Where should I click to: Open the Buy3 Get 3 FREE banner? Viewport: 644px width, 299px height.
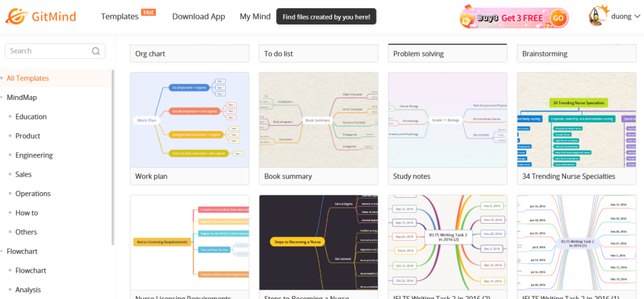[x=514, y=18]
